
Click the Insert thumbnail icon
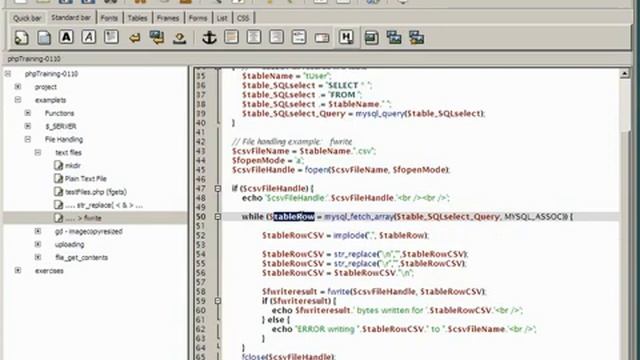click(x=394, y=38)
